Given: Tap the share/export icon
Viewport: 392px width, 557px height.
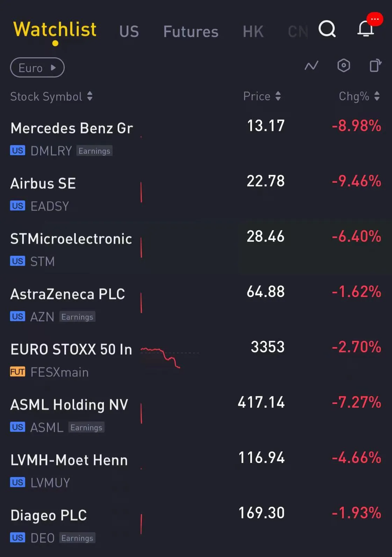Looking at the screenshot, I should point(376,66).
